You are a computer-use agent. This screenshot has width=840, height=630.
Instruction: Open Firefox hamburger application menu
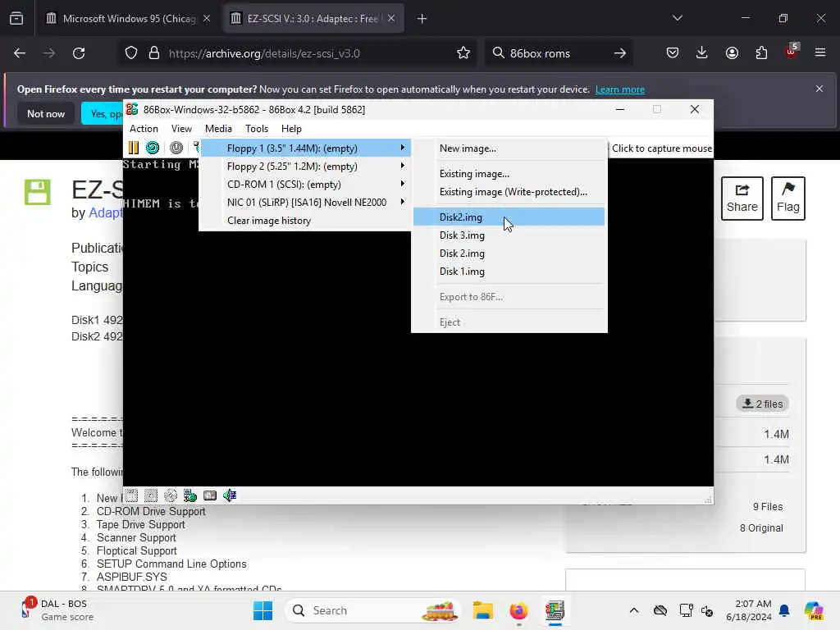pos(820,53)
